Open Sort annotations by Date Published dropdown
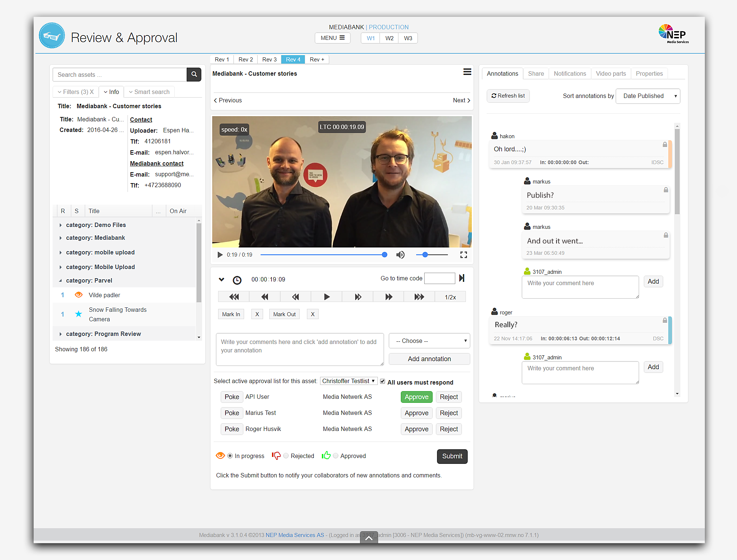Image resolution: width=737 pixels, height=560 pixels. [647, 96]
